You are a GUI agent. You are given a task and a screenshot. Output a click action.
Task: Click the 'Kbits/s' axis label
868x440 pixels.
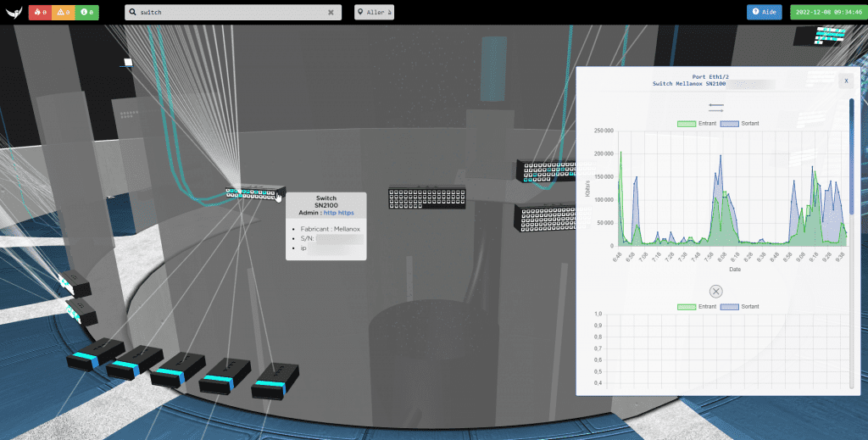tap(587, 188)
